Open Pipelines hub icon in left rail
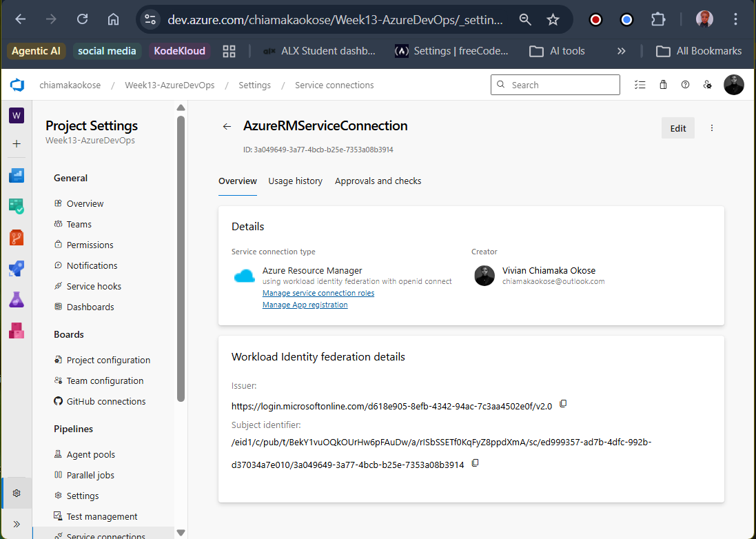Image resolution: width=756 pixels, height=539 pixels. point(17,269)
